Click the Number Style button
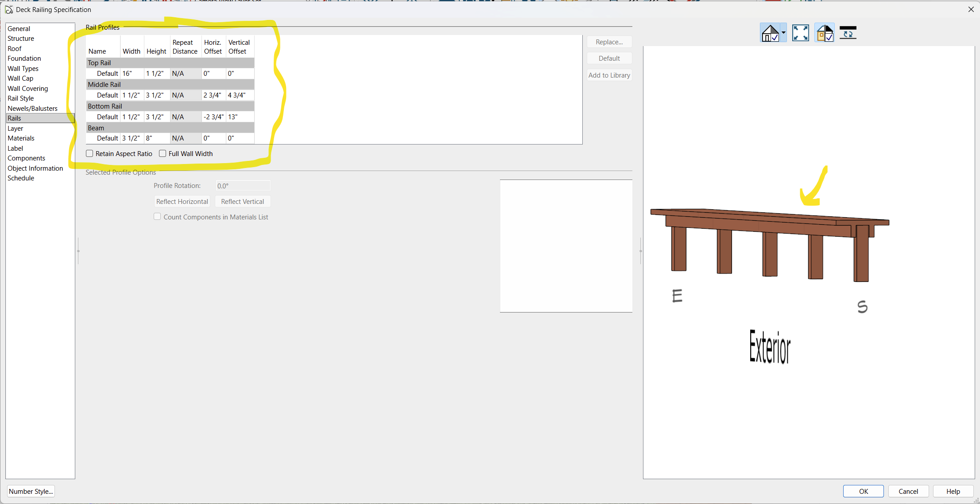This screenshot has width=980, height=504. pos(31,491)
